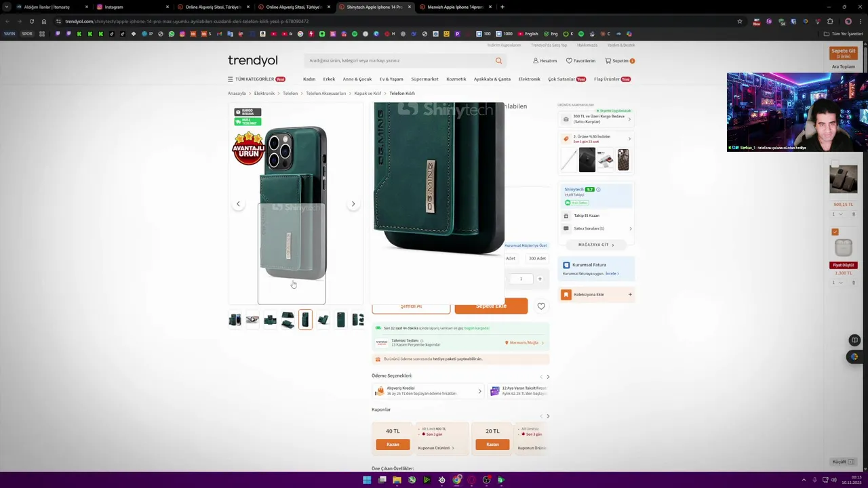Open Çok Satanlar best sellers
The width and height of the screenshot is (868, 488).
[x=567, y=79]
